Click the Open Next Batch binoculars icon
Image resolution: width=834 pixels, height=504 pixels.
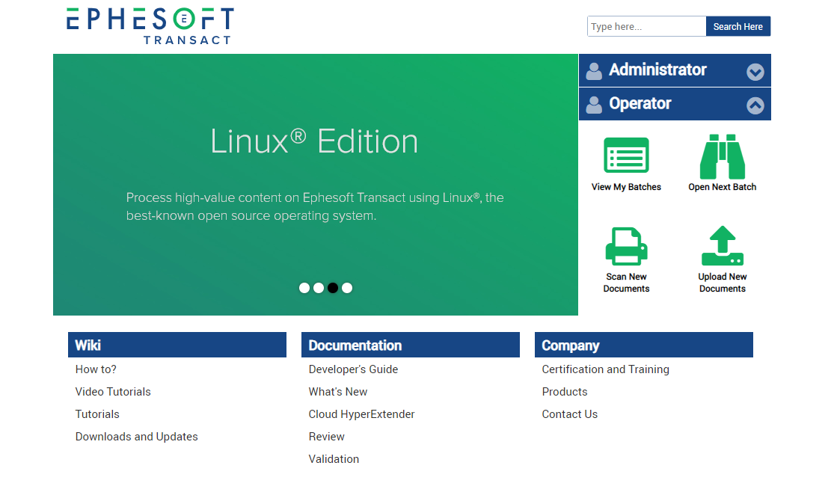(x=722, y=156)
